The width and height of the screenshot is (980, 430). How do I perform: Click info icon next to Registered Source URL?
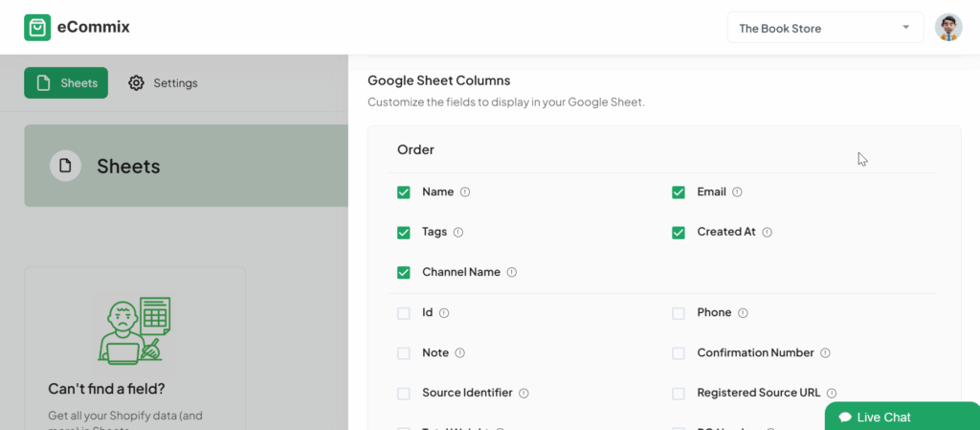[832, 393]
